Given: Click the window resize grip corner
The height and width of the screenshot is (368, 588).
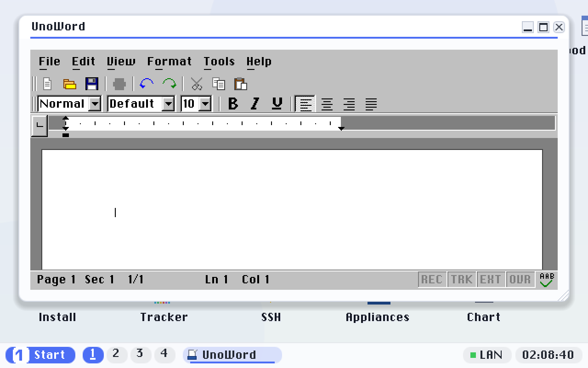Looking at the screenshot, I should [563, 295].
